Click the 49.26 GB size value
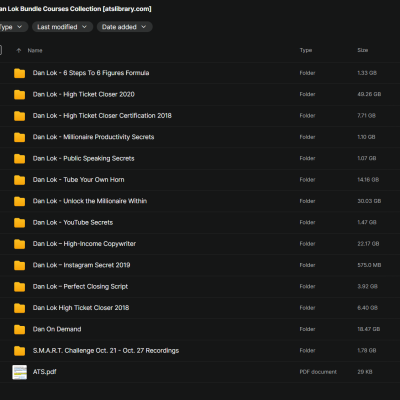The width and height of the screenshot is (400, 400). point(369,94)
